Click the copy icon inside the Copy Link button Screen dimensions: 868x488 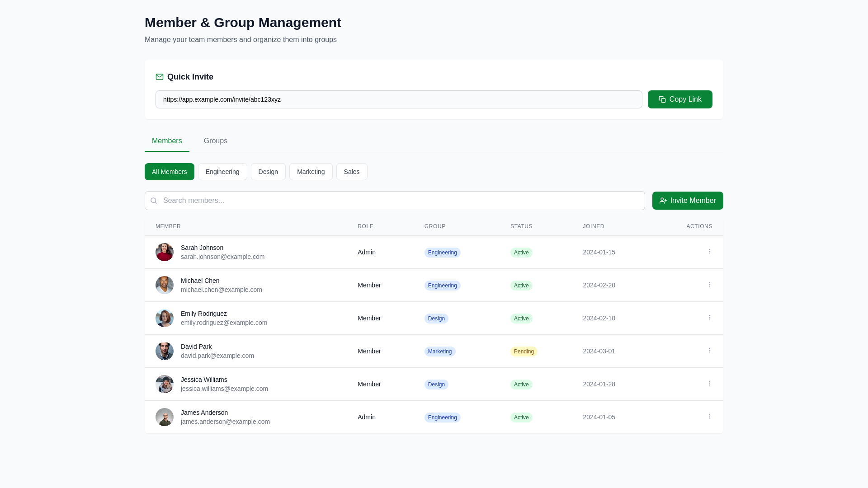click(662, 99)
